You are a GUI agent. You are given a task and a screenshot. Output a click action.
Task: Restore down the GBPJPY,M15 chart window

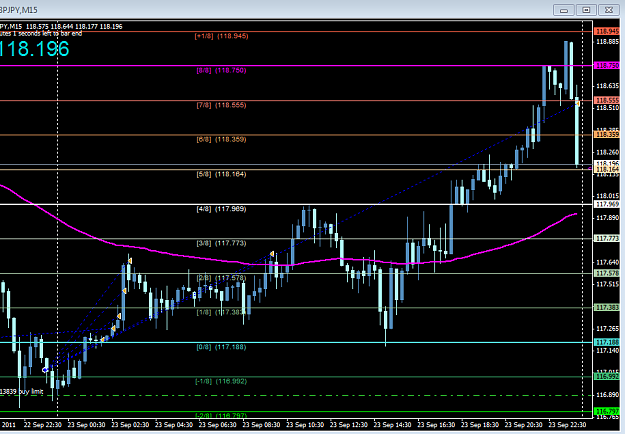coord(586,10)
